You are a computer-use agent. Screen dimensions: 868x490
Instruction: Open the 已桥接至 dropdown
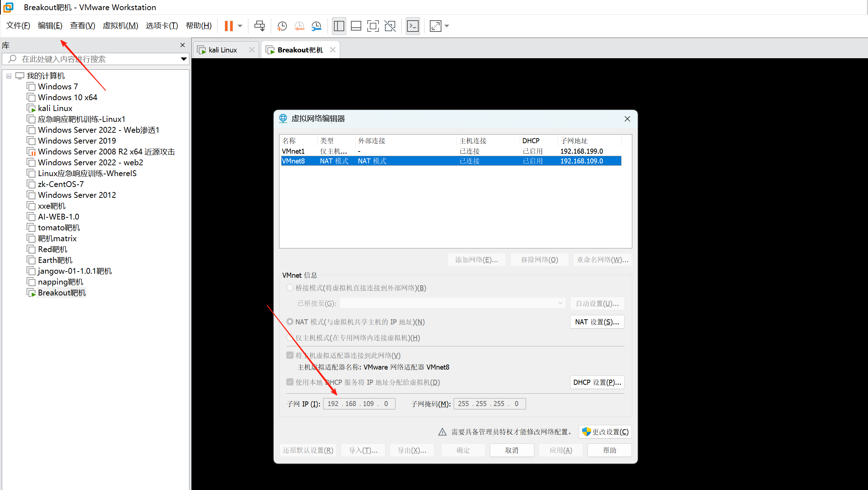pyautogui.click(x=453, y=303)
